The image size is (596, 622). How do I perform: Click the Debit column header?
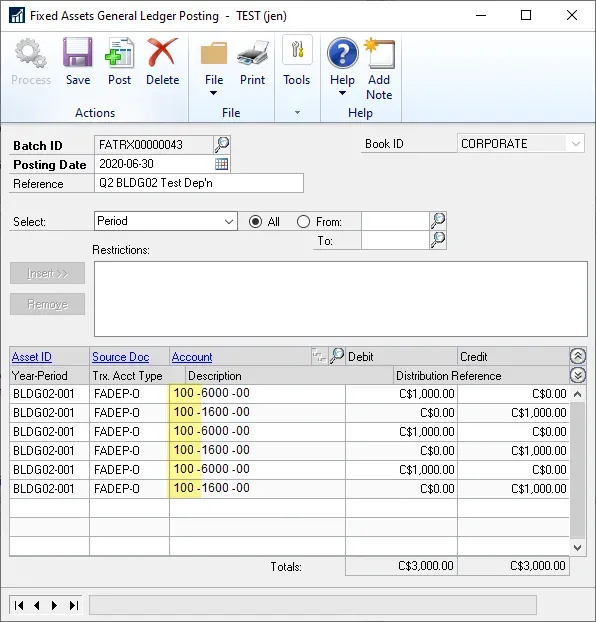(402, 357)
